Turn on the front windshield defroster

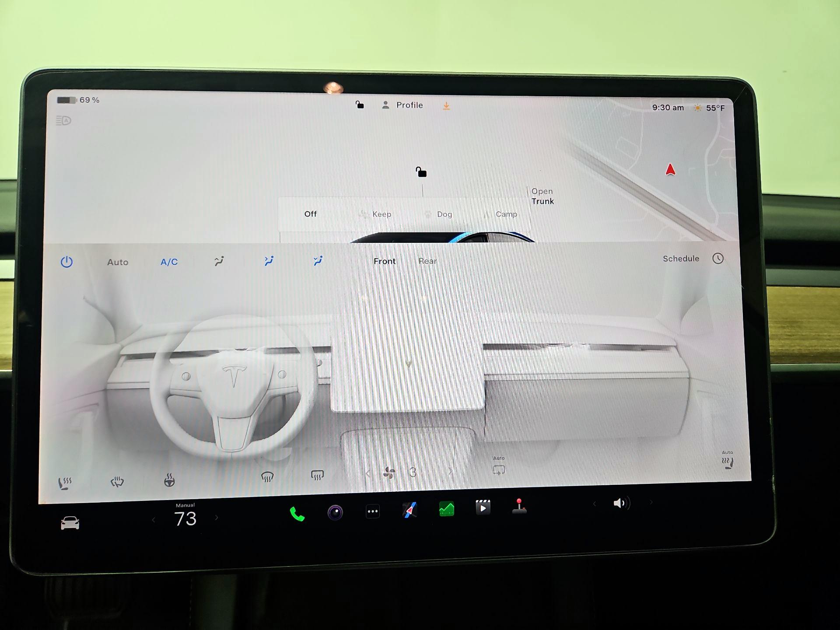(x=268, y=476)
